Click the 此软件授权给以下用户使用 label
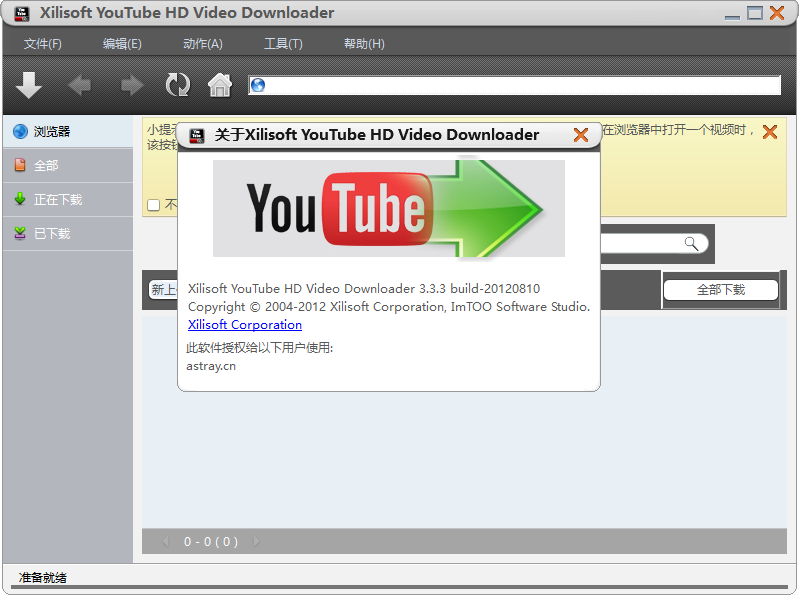This screenshot has height=595, width=799. pyautogui.click(x=259, y=348)
